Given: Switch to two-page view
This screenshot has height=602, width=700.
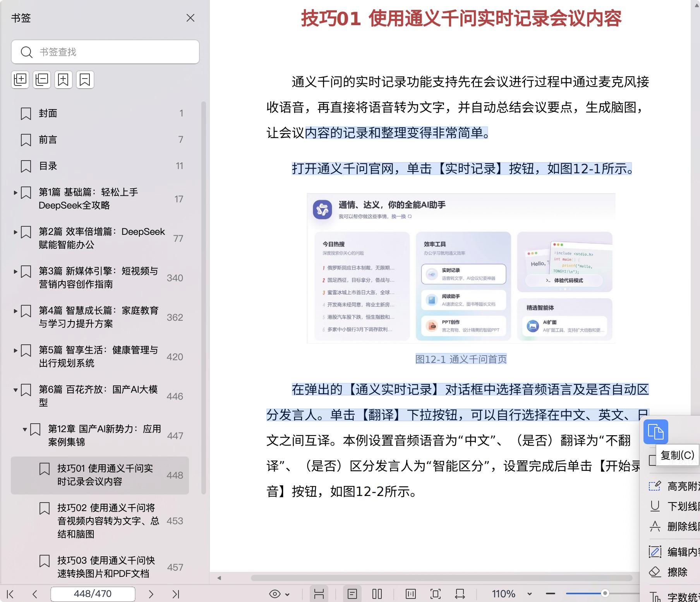Looking at the screenshot, I should coord(377,594).
